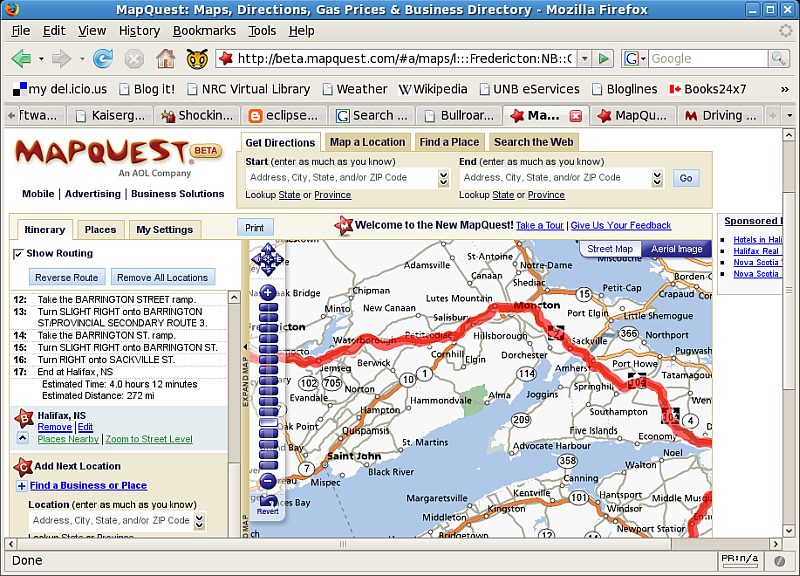Select the Search the Web tab

tap(533, 142)
